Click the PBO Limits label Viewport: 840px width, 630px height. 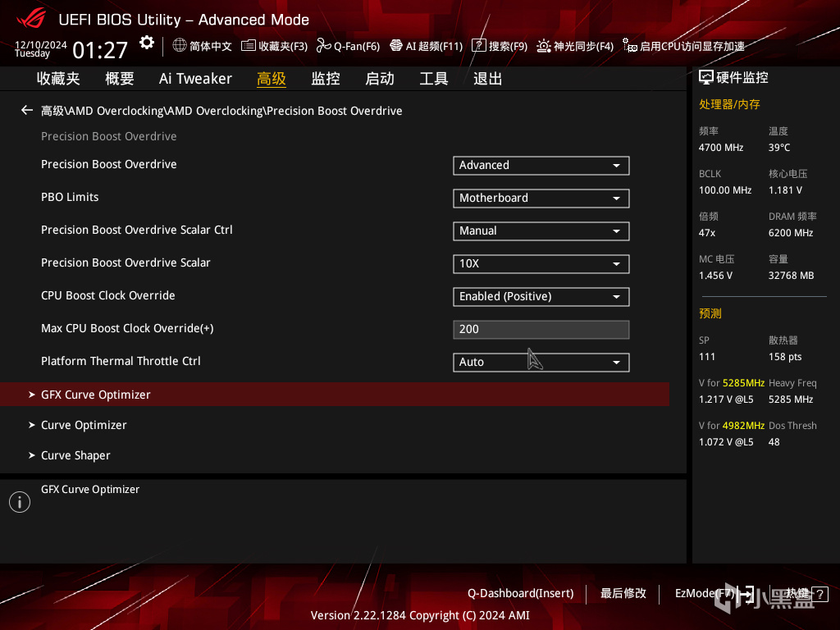(70, 197)
